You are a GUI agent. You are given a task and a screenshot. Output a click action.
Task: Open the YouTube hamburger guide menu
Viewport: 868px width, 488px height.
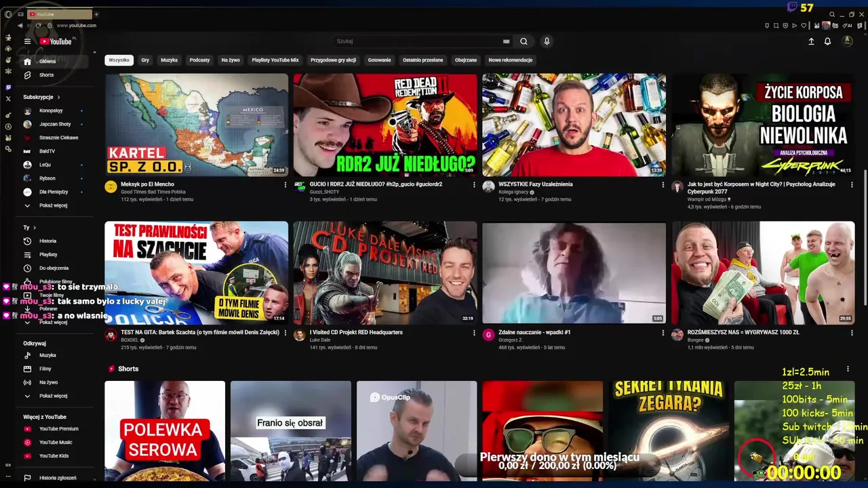(x=27, y=41)
